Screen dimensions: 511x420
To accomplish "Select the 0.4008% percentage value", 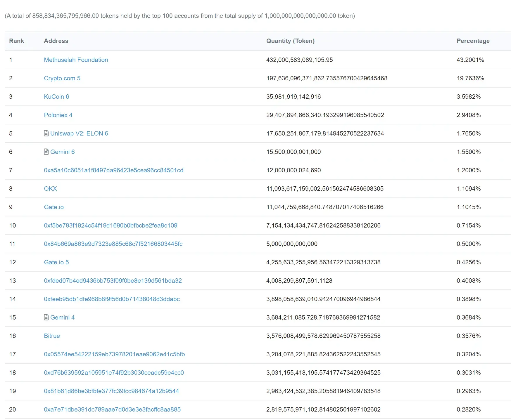I will [469, 281].
